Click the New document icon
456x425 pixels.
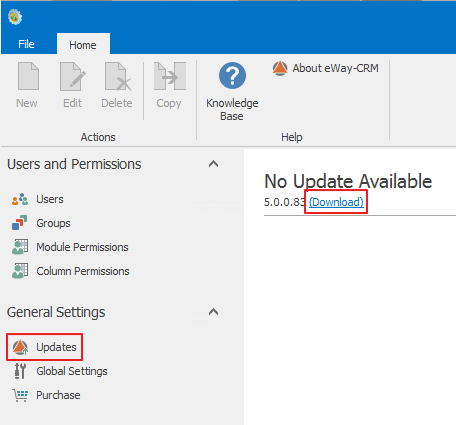(28, 76)
